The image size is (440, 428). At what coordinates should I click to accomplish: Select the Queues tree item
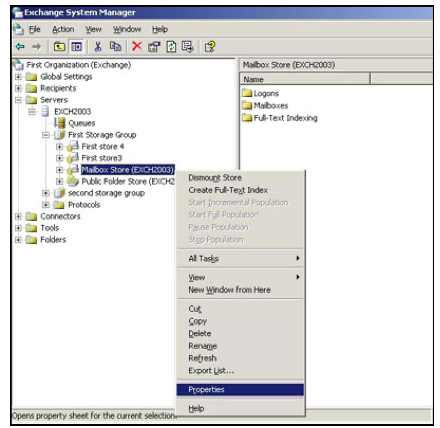(x=82, y=123)
